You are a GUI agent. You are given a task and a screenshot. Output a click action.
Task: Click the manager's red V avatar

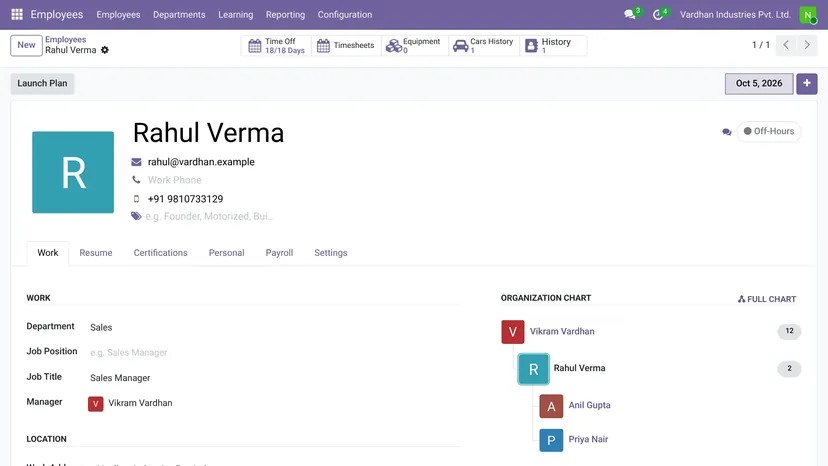pyautogui.click(x=96, y=404)
